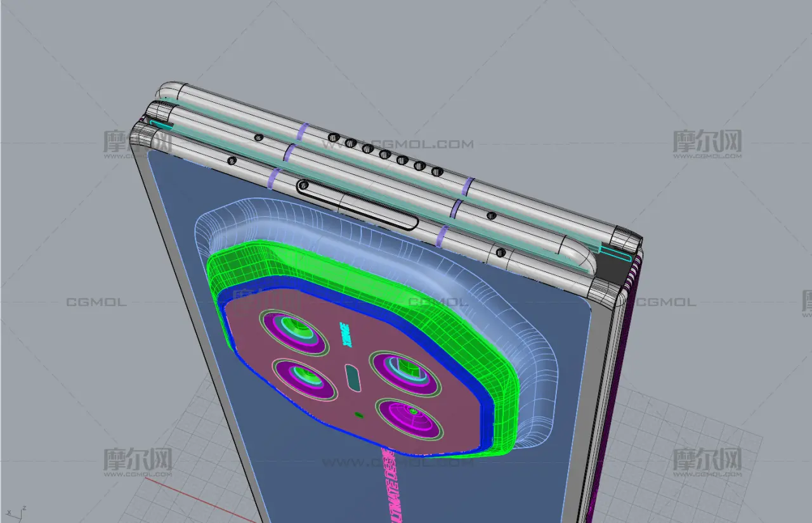
Task: Select the elongated SIM tray slot on top edge
Action: point(357,203)
